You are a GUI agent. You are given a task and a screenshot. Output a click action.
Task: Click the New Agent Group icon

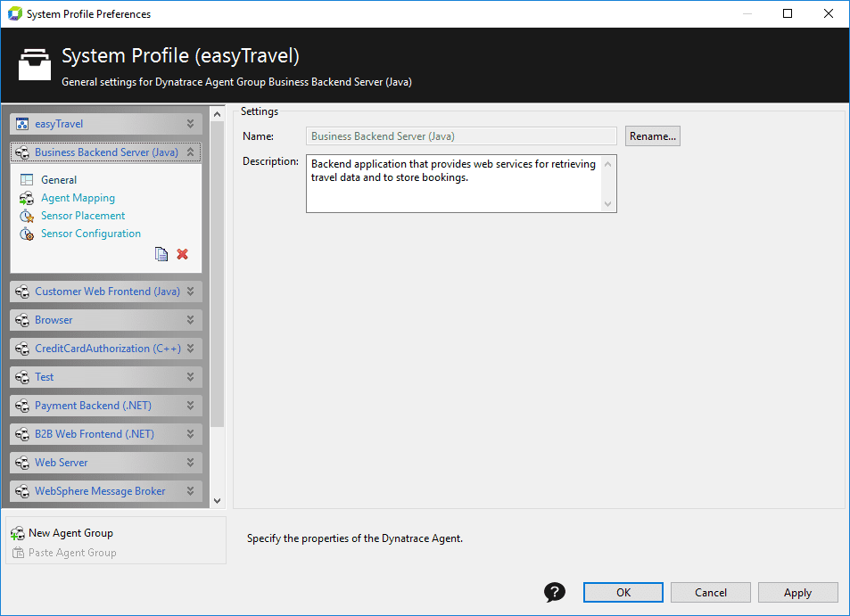tap(18, 534)
